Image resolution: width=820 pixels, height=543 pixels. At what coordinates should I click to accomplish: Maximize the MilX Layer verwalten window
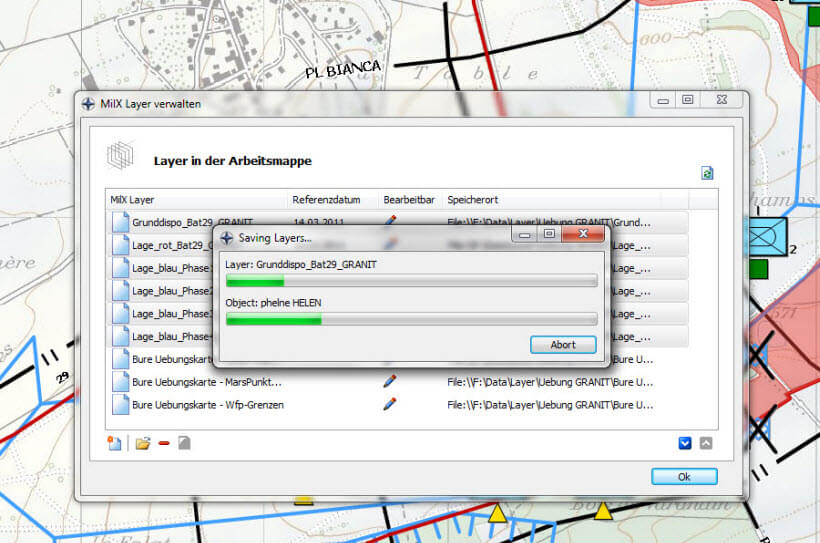coord(687,99)
